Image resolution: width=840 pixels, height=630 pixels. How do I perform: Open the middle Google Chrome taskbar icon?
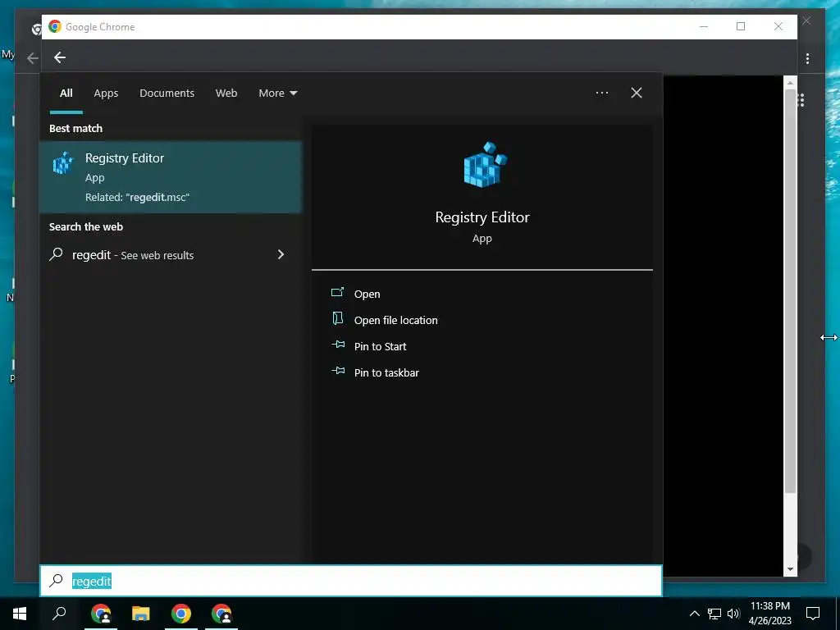[x=181, y=614]
